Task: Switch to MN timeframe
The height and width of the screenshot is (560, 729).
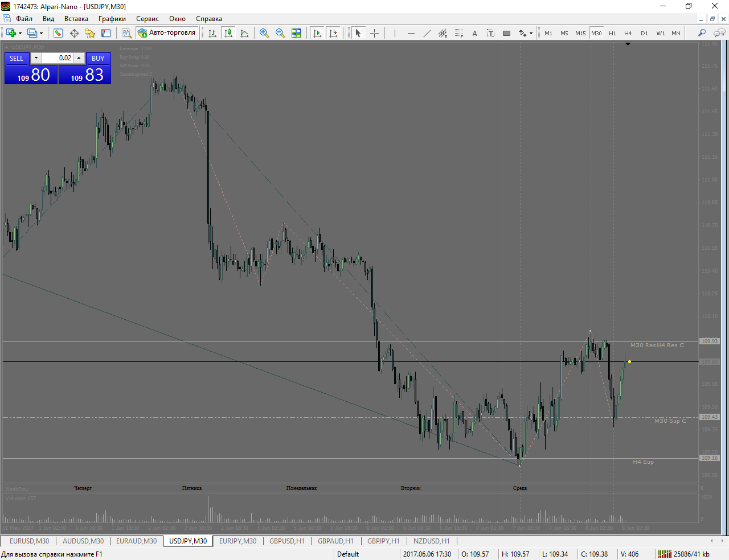Action: point(676,33)
